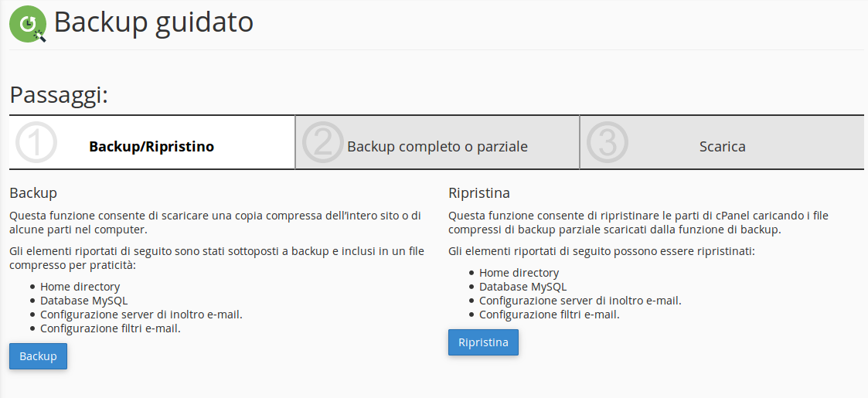Image resolution: width=868 pixels, height=398 pixels.
Task: Click Configurazione filtri e-mail under Ripristina
Action: (x=549, y=315)
